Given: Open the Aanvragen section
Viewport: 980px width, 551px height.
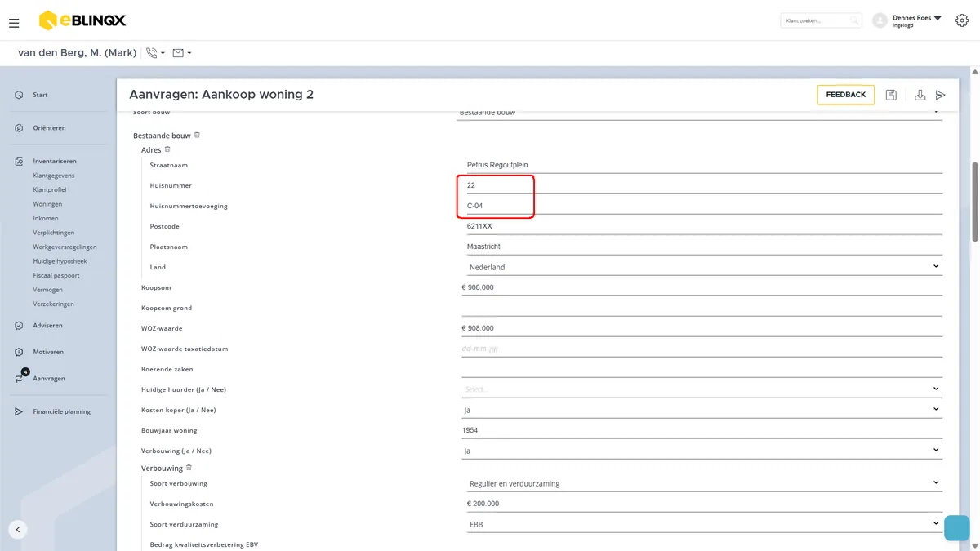Looking at the screenshot, I should [49, 379].
